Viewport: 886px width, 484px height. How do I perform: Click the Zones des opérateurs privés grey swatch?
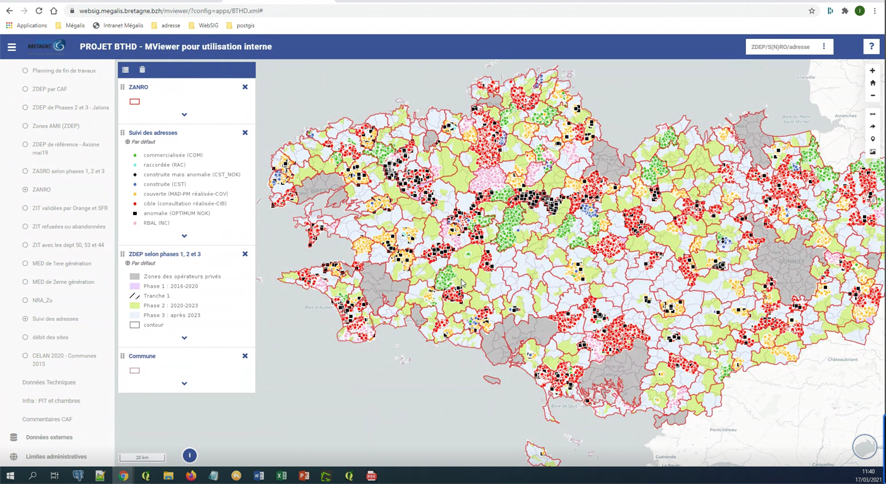tap(134, 277)
